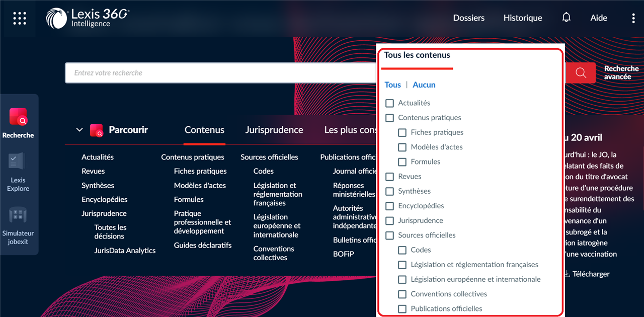Image resolution: width=644 pixels, height=317 pixels.
Task: Open the apps grid menu icon
Action: point(20,18)
